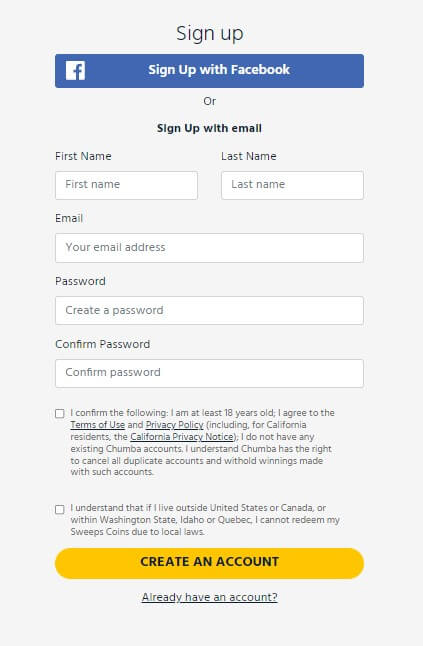The height and width of the screenshot is (646, 423).
Task: Click the Facebook logo icon
Action: pos(75,70)
